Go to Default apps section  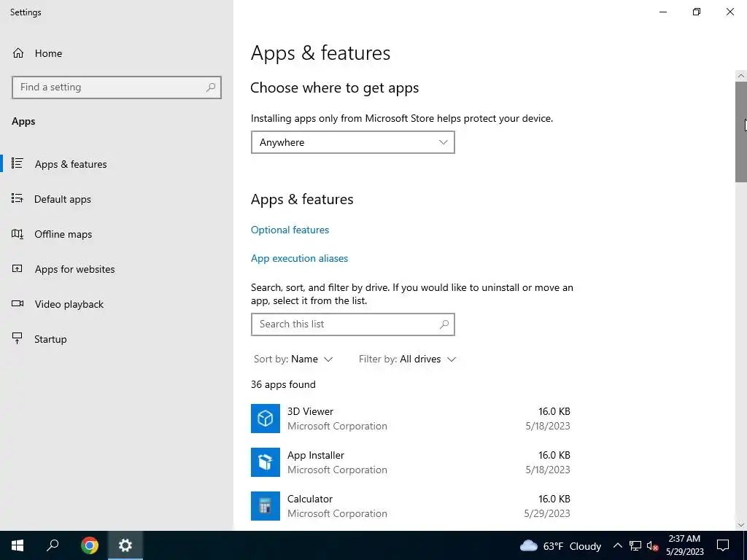[x=63, y=199]
